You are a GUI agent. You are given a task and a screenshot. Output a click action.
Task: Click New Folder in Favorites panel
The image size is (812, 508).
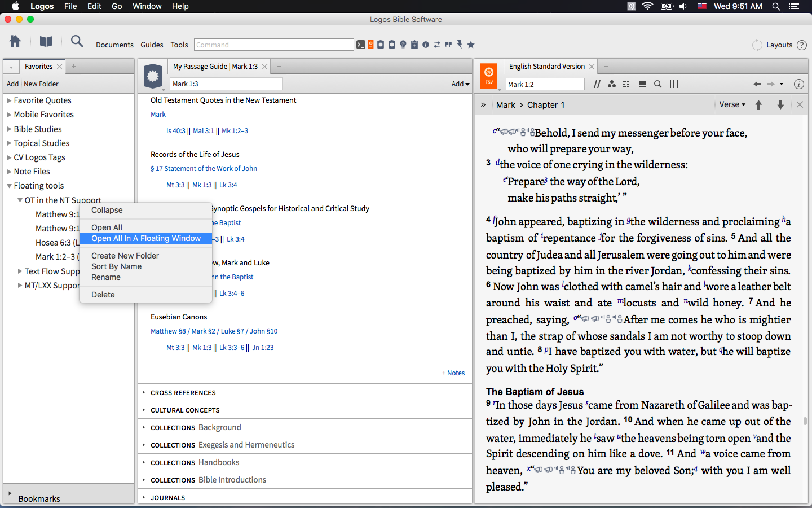point(41,84)
